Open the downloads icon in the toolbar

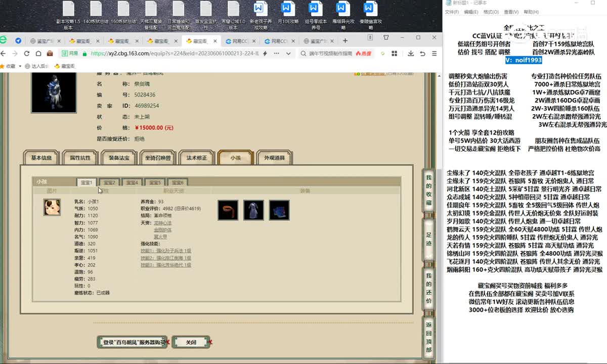click(x=411, y=53)
